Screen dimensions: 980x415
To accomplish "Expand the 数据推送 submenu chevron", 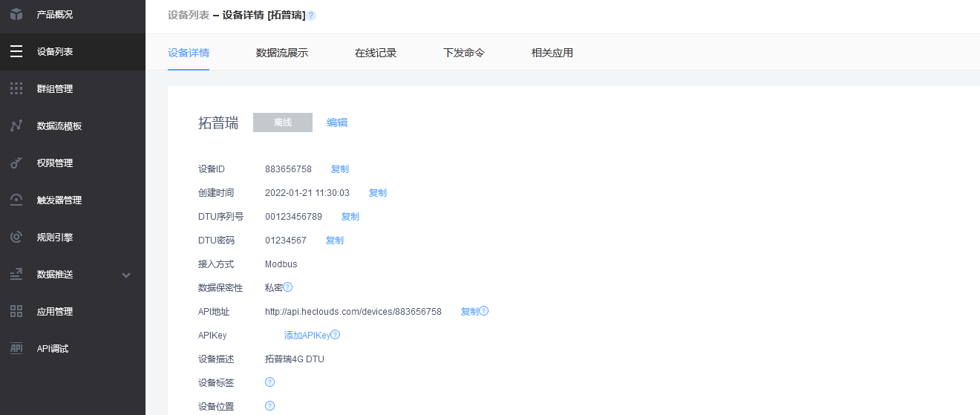I will pos(126,275).
